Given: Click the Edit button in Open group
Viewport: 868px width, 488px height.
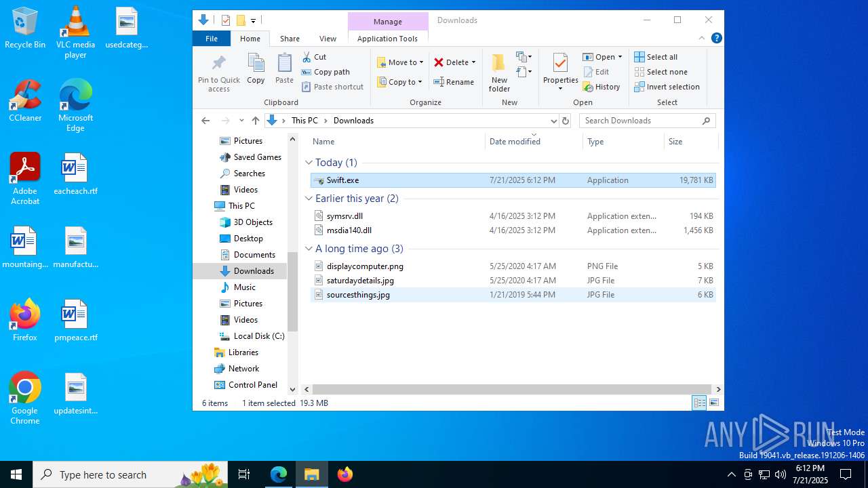Looking at the screenshot, I should tap(595, 72).
